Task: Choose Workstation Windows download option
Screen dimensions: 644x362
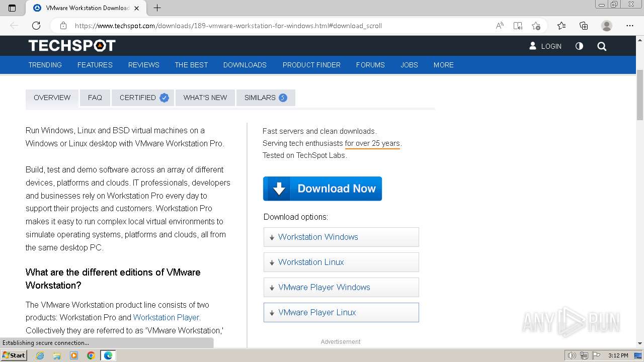Action: [341, 237]
